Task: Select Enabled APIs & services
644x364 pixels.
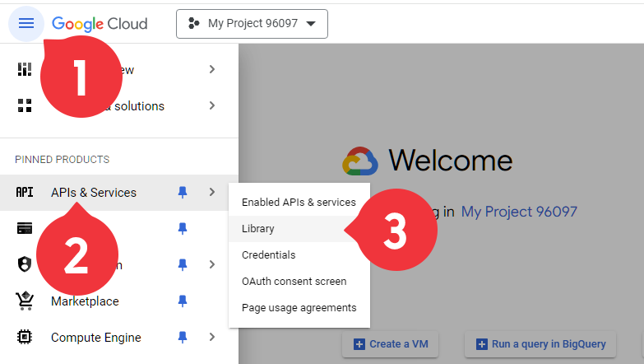Action: coord(299,203)
